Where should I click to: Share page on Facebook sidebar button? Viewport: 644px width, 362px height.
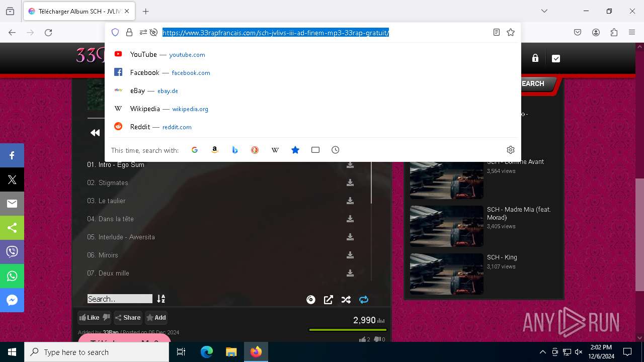pos(12,155)
